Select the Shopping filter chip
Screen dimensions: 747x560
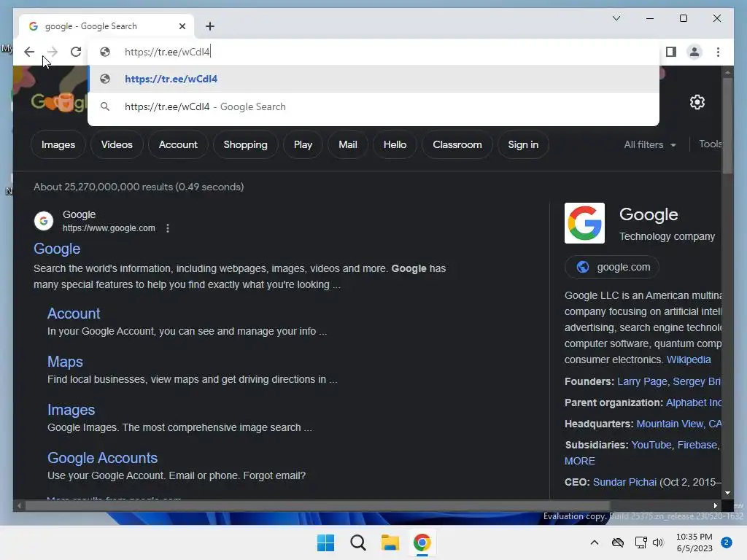245,145
